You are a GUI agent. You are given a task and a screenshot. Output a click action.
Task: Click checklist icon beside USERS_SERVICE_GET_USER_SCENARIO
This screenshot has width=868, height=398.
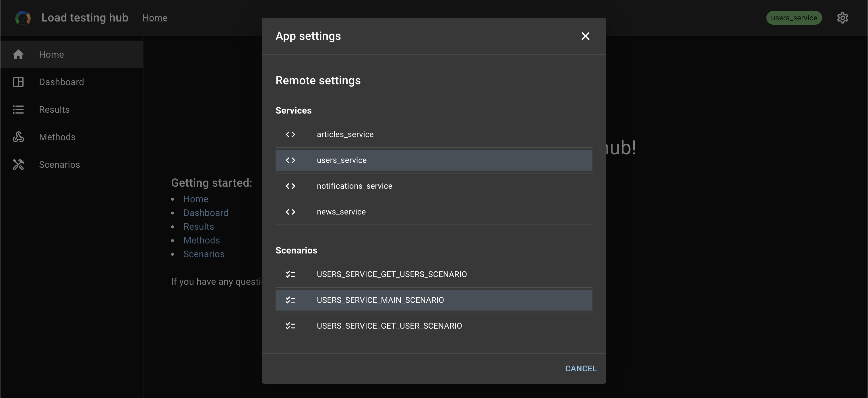[290, 326]
